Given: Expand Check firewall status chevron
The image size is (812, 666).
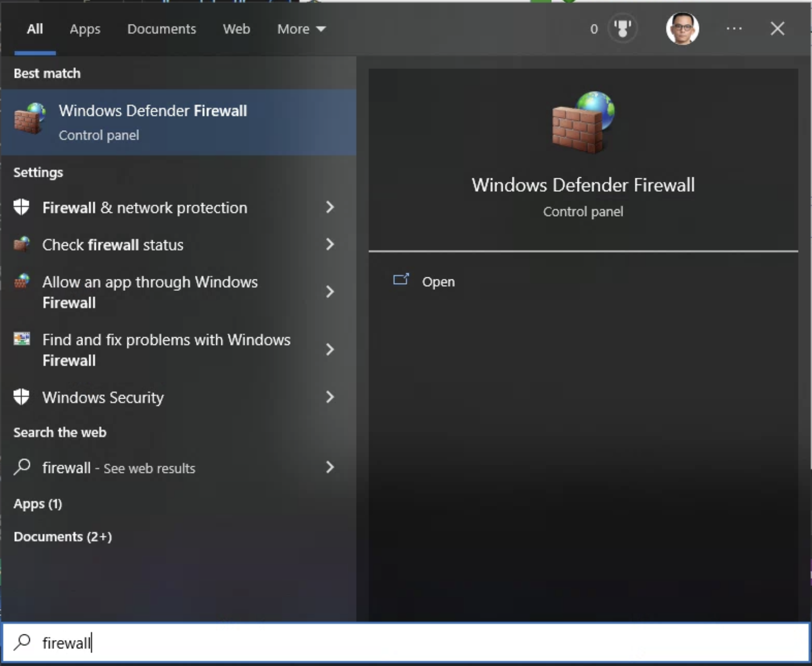Looking at the screenshot, I should pyautogui.click(x=330, y=244).
